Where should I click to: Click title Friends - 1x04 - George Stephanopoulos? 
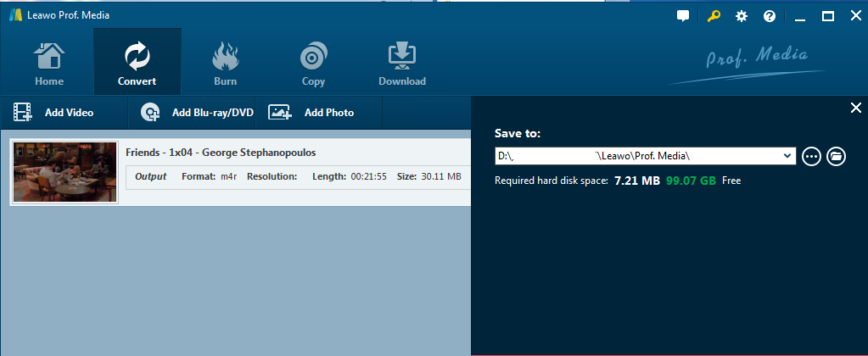click(221, 153)
